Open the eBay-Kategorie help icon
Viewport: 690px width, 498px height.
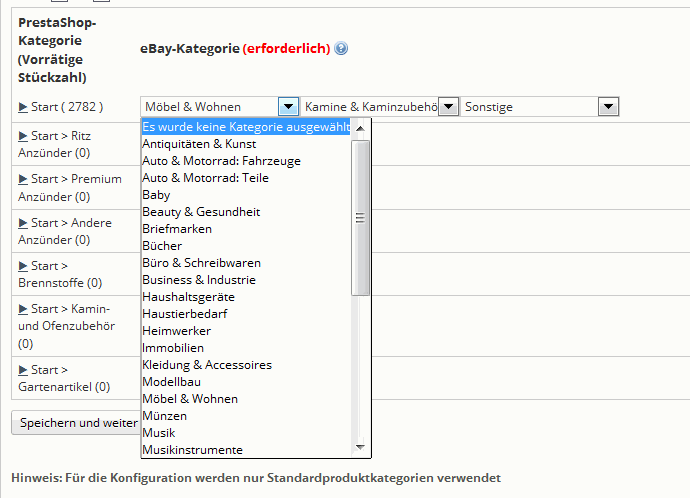(341, 48)
